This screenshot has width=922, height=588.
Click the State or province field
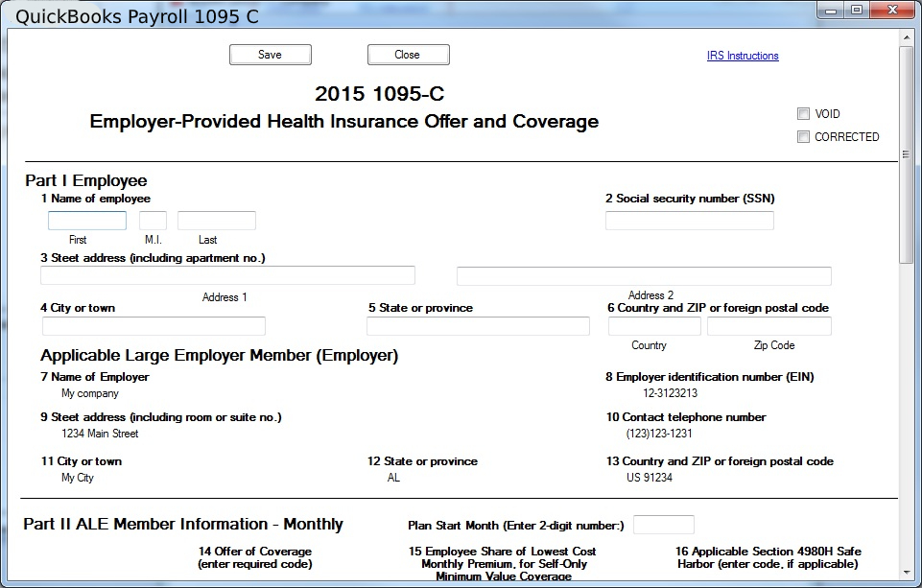[478, 326]
